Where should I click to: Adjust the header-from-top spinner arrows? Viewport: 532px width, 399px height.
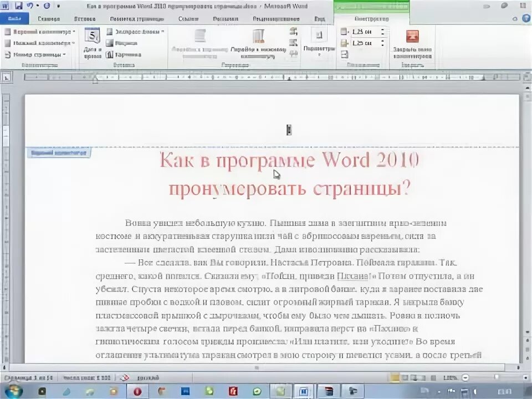(x=383, y=32)
